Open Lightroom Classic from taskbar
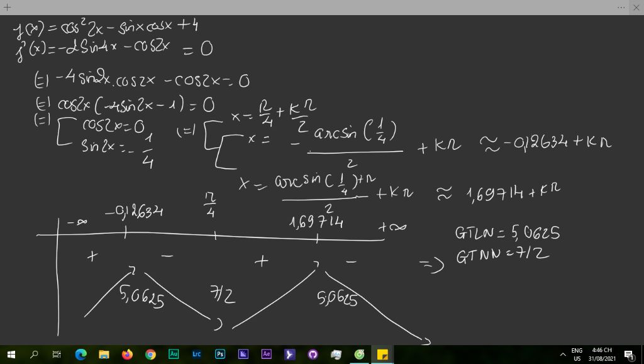The width and height of the screenshot is (644, 364). point(197,354)
